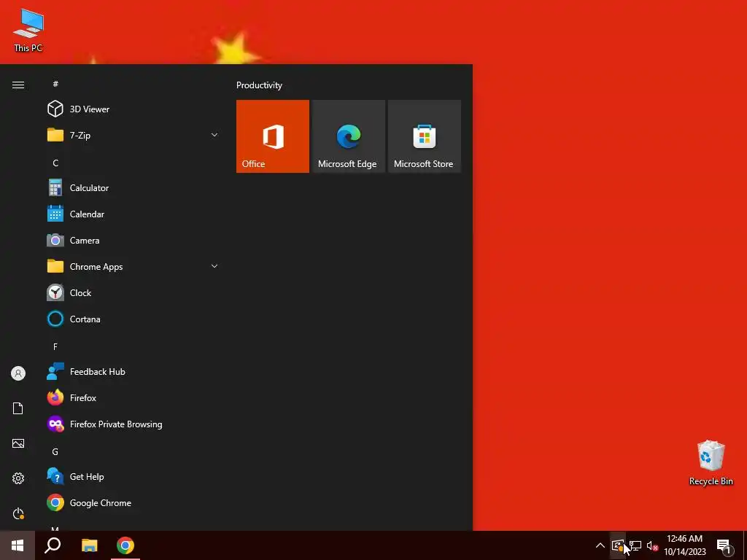Open the 7-Zip folder entry

(x=133, y=135)
